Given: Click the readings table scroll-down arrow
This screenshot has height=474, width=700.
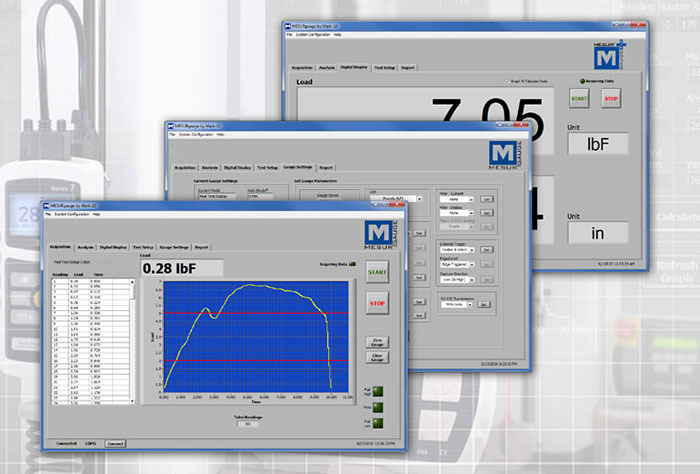Looking at the screenshot, I should pyautogui.click(x=132, y=401).
